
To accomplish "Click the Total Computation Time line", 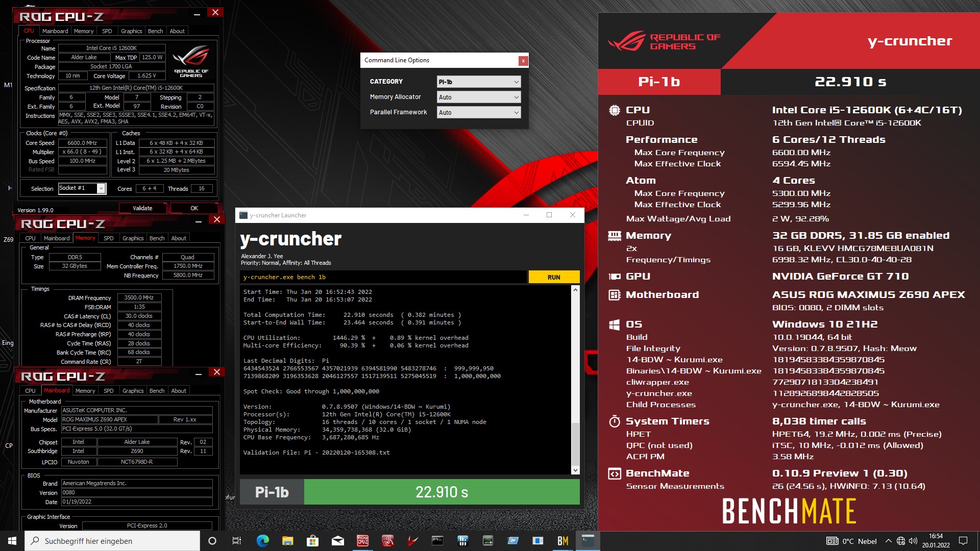I will click(352, 315).
